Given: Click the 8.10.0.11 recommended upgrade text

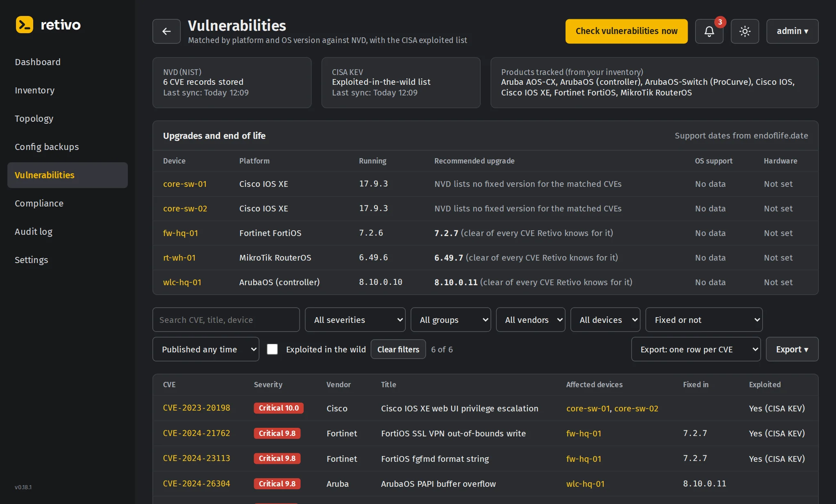Looking at the screenshot, I should click(x=456, y=282).
